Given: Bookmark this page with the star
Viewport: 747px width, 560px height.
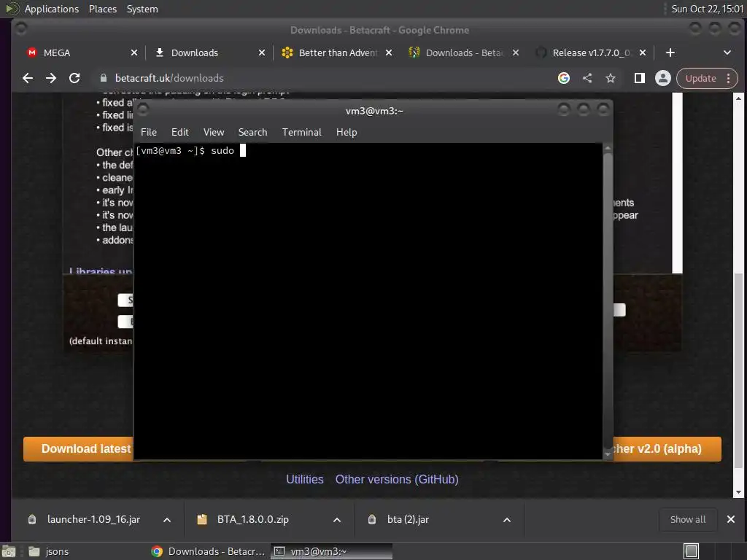Looking at the screenshot, I should point(611,78).
